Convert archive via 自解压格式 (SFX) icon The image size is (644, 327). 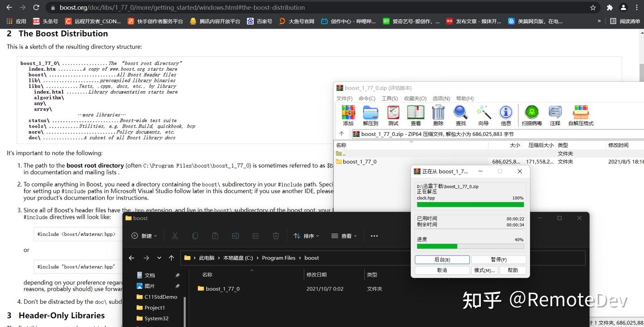pos(580,115)
